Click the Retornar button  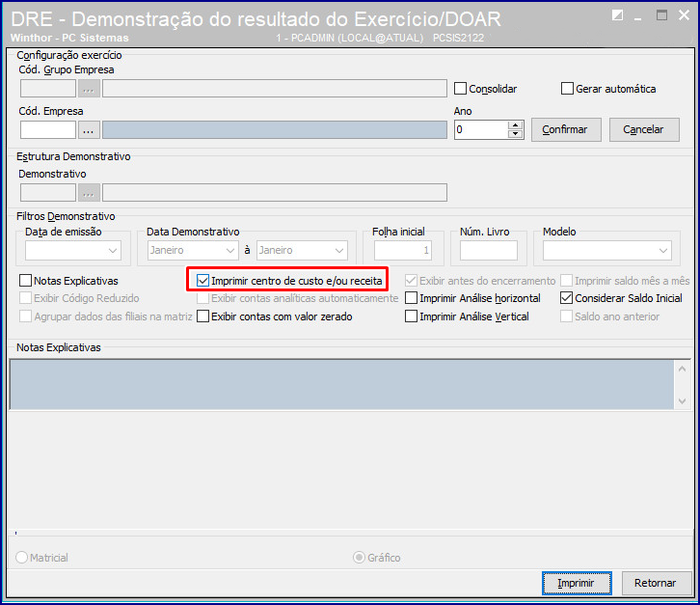pyautogui.click(x=657, y=583)
